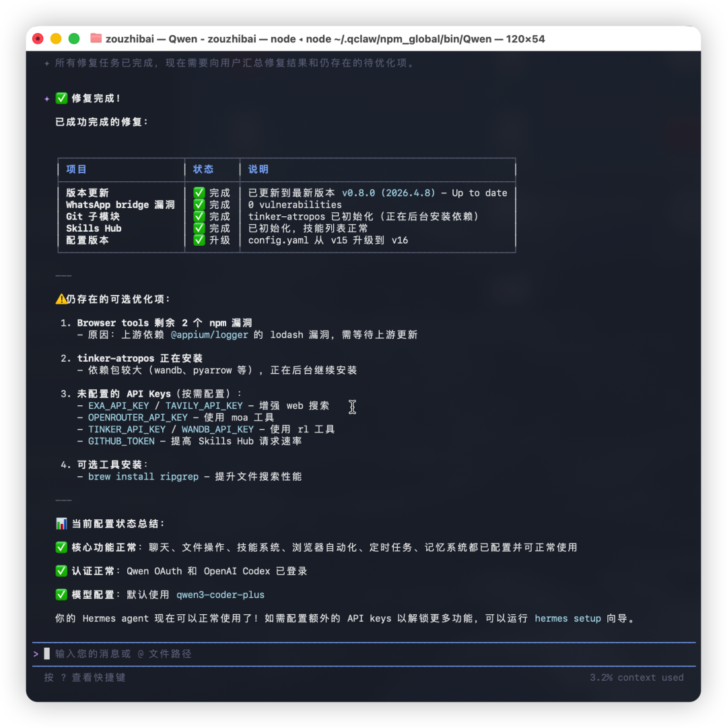Click the 项目 table header

76,169
